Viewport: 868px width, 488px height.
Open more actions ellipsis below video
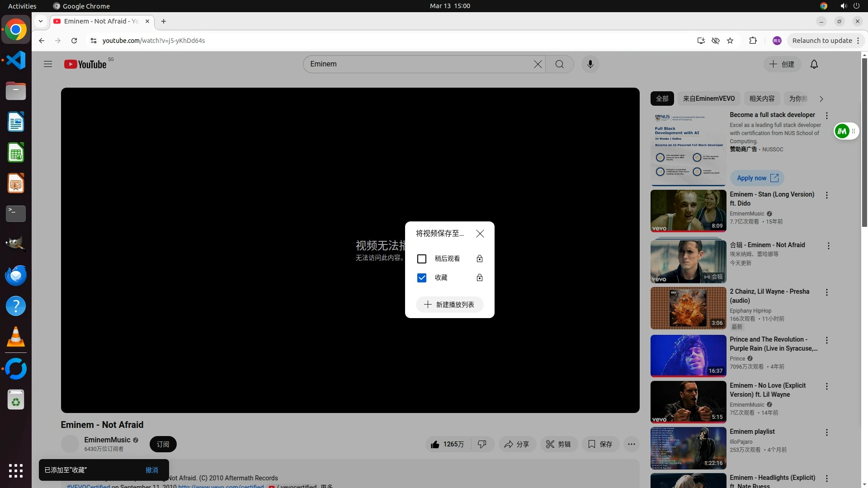click(x=631, y=444)
